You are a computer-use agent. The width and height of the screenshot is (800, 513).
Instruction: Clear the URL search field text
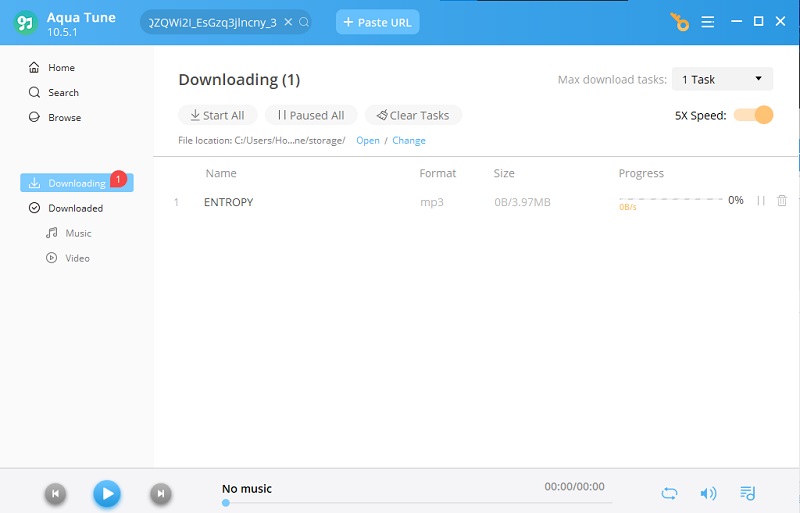coord(288,22)
